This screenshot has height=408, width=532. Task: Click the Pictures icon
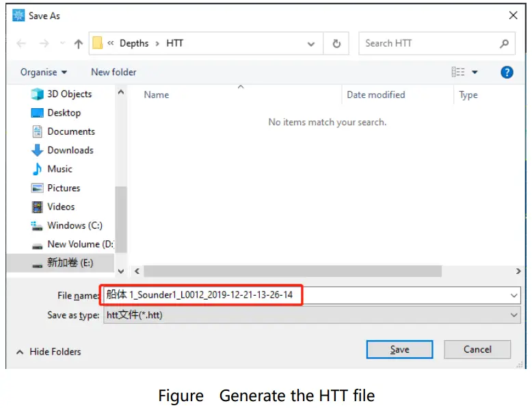37,188
